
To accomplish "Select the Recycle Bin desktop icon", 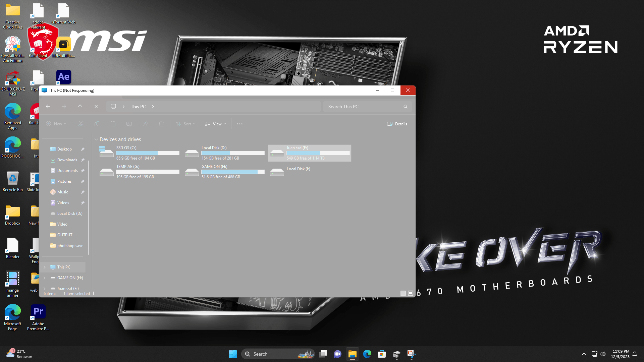I will coord(13,181).
